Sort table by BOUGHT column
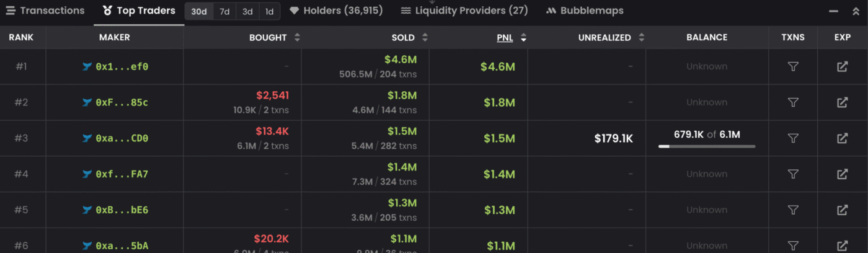 click(297, 38)
